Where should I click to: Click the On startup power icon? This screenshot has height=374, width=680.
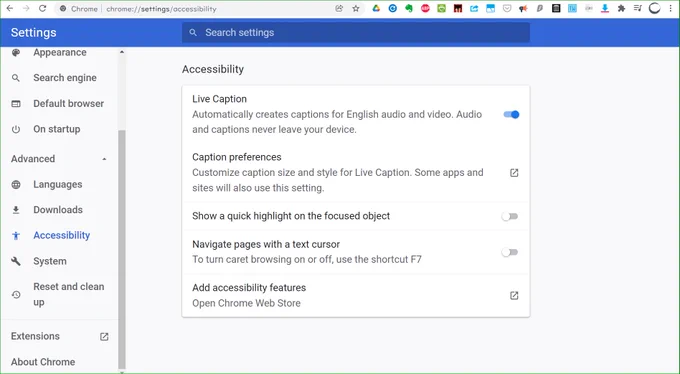pos(16,129)
